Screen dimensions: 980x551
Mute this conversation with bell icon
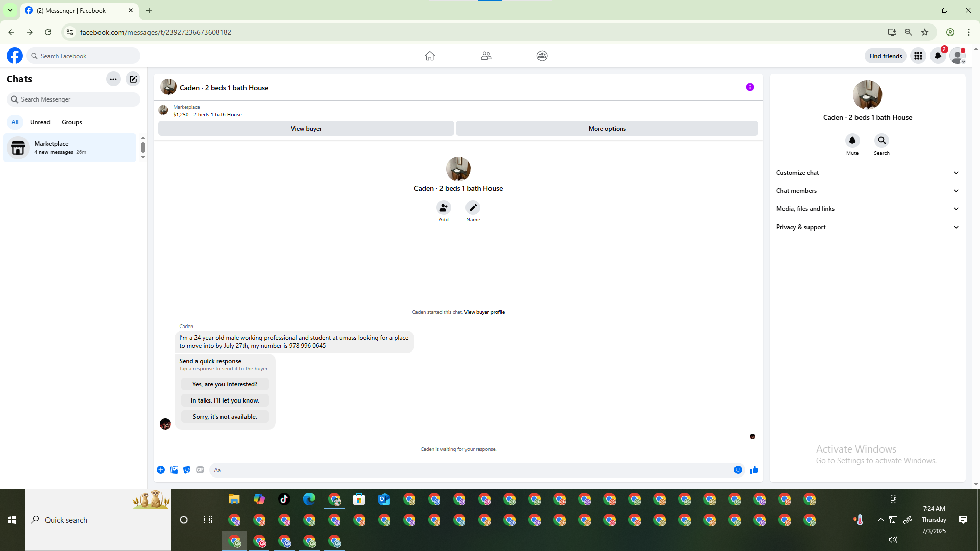(852, 140)
